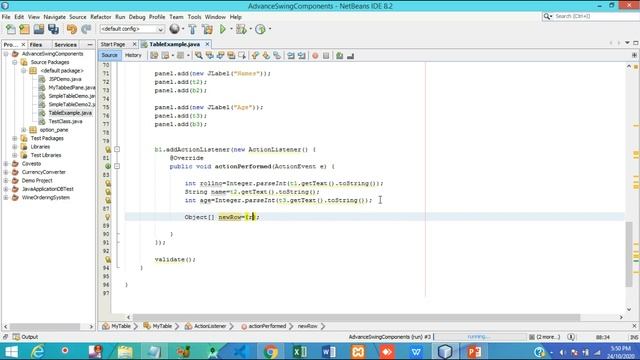The width and height of the screenshot is (640, 360).
Task: Open Chrome from the Windows taskbar
Action: tap(270, 351)
